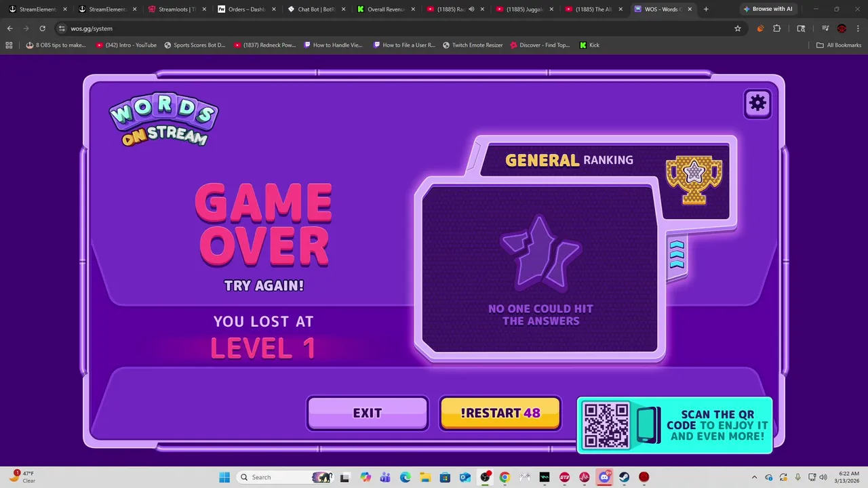This screenshot has width=868, height=488.
Task: Open the Windows Start menu
Action: coord(224,477)
